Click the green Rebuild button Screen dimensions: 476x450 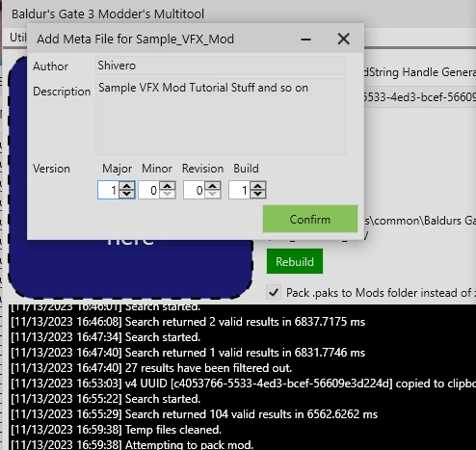[x=295, y=261]
